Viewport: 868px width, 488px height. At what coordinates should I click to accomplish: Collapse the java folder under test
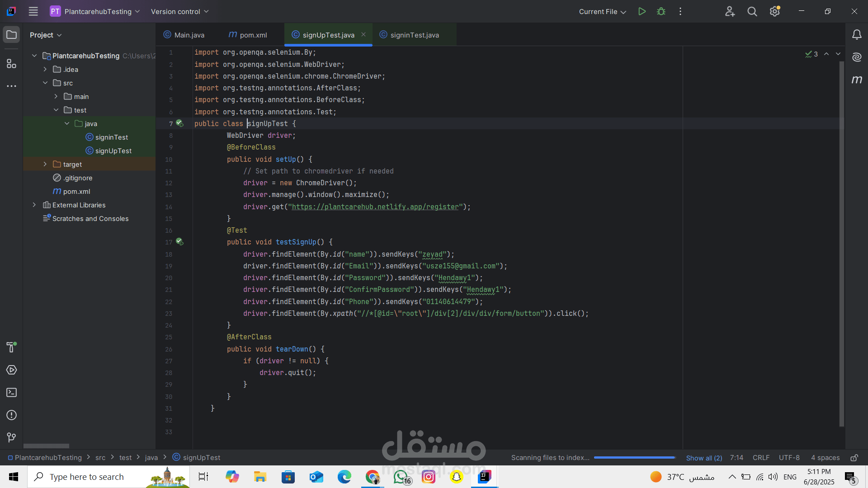67,123
